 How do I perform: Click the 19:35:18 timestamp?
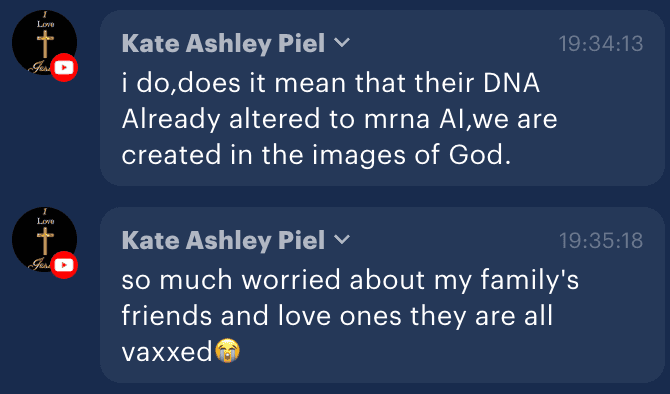point(601,241)
